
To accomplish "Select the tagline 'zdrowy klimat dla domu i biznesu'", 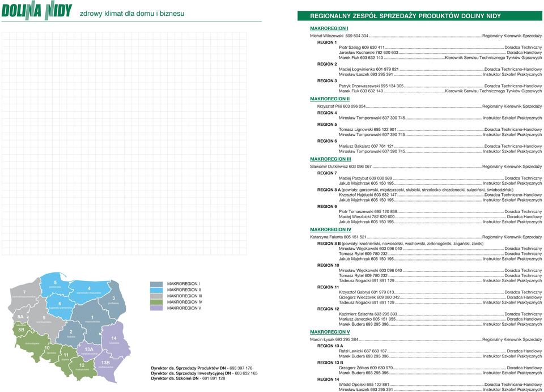I will pyautogui.click(x=132, y=14).
